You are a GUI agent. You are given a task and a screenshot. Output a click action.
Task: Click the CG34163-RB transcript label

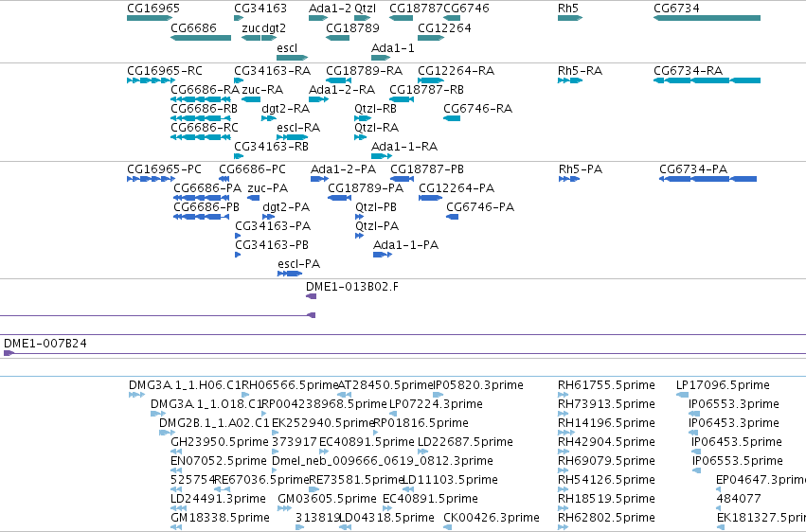point(271,147)
